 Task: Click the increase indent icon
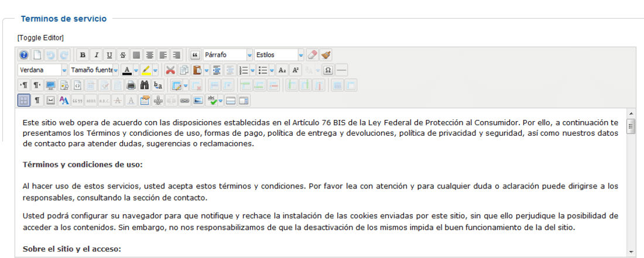pyautogui.click(x=217, y=70)
